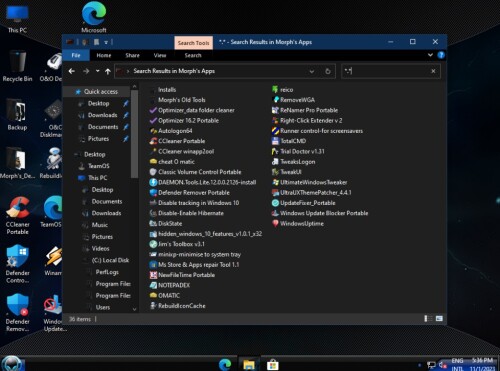500x371 pixels.
Task: Open UltimateWindowsTweaker item
Action: [310, 182]
